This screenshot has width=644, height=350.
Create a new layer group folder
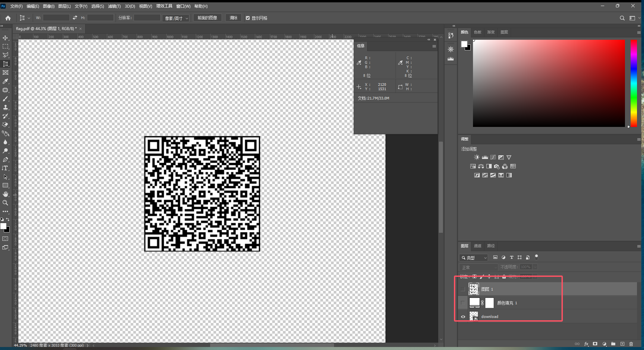613,344
